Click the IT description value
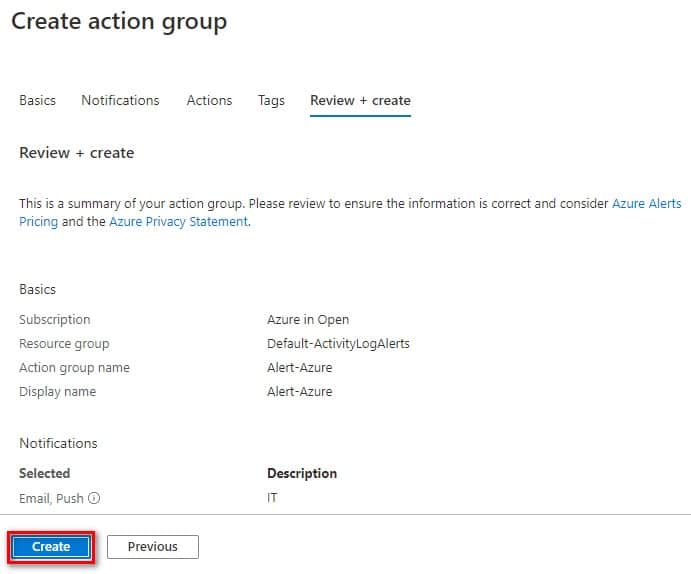Viewport: 691px width, 574px height. pos(272,497)
